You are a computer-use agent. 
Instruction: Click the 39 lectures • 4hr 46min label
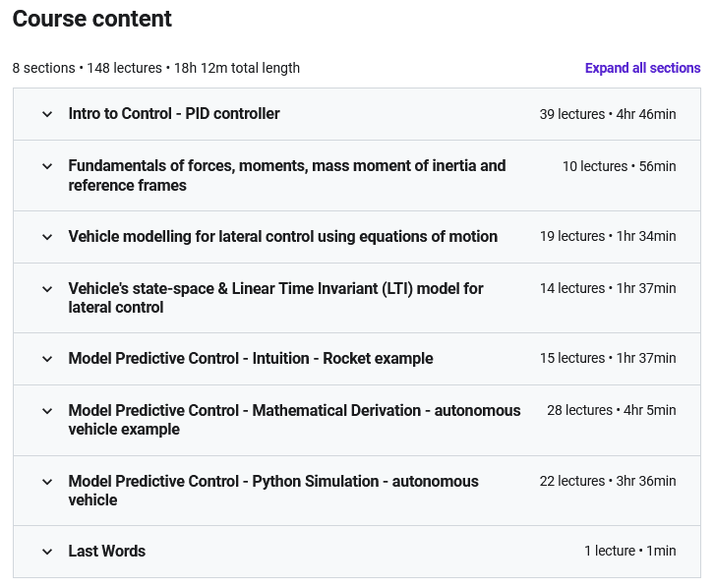[x=607, y=114]
